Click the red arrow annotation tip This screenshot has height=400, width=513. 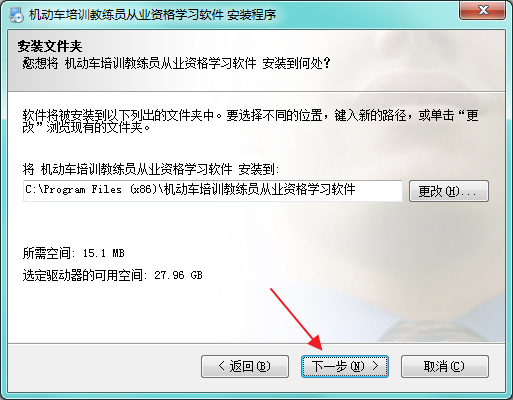[320, 348]
